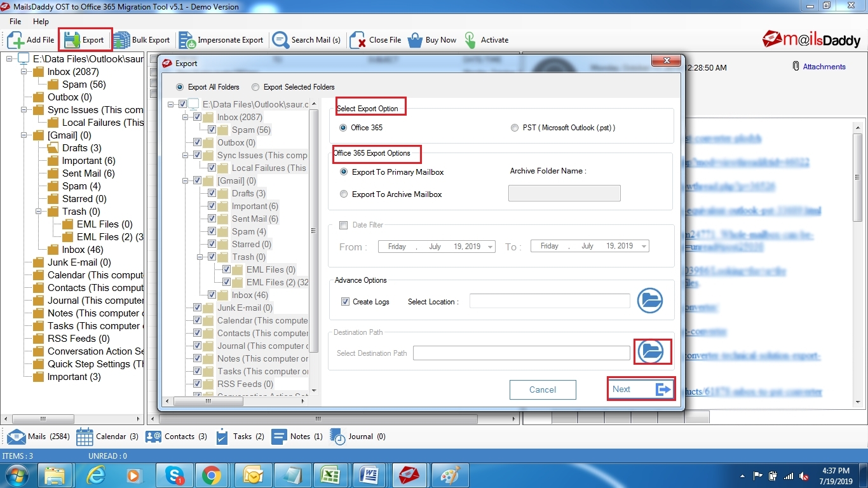The width and height of the screenshot is (868, 488).
Task: Select Junk E-mail (0) in main tree
Action: [x=79, y=262]
